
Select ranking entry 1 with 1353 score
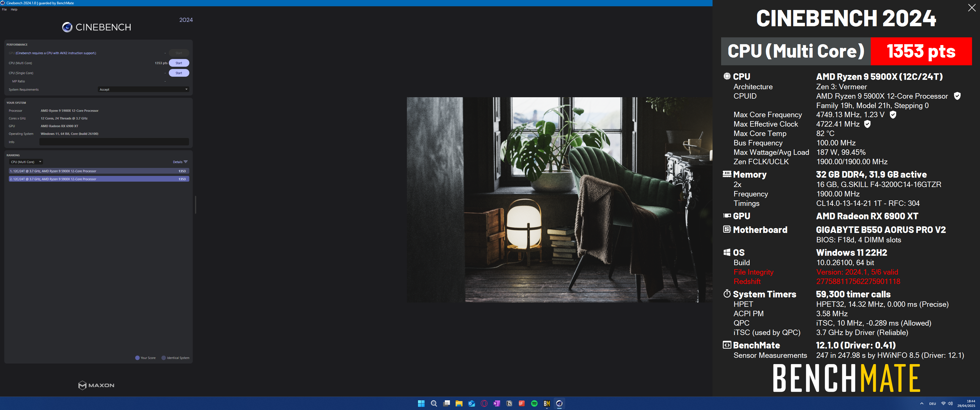(99, 171)
